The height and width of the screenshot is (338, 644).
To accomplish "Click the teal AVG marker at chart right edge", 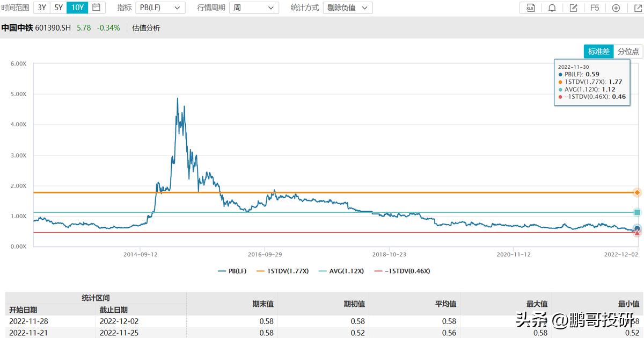I will [636, 212].
